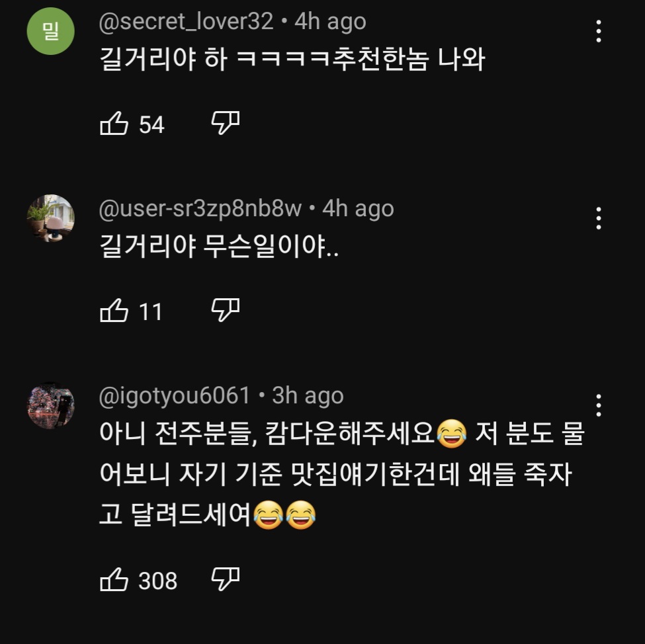Expand the three-dot menu for @user-sr3zp8nb8w's comment
This screenshot has width=645, height=644.
tap(599, 218)
